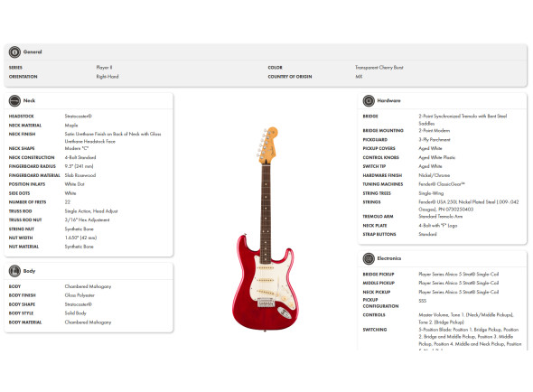This screenshot has width=533, height=392.
Task: Click the COUNTRY OF ORIGIN label
Action: click(x=290, y=77)
